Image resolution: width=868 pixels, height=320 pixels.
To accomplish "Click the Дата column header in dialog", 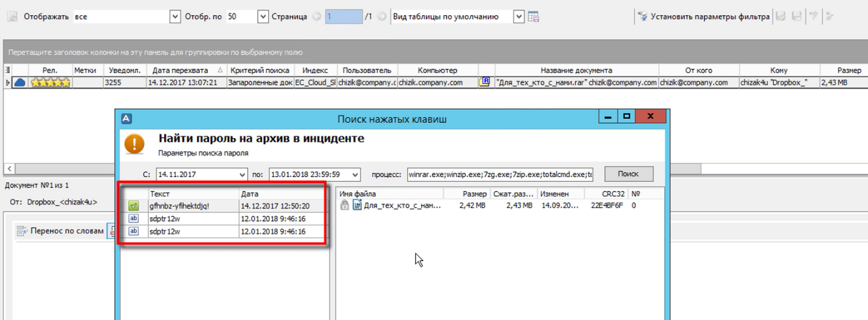I will click(283, 193).
